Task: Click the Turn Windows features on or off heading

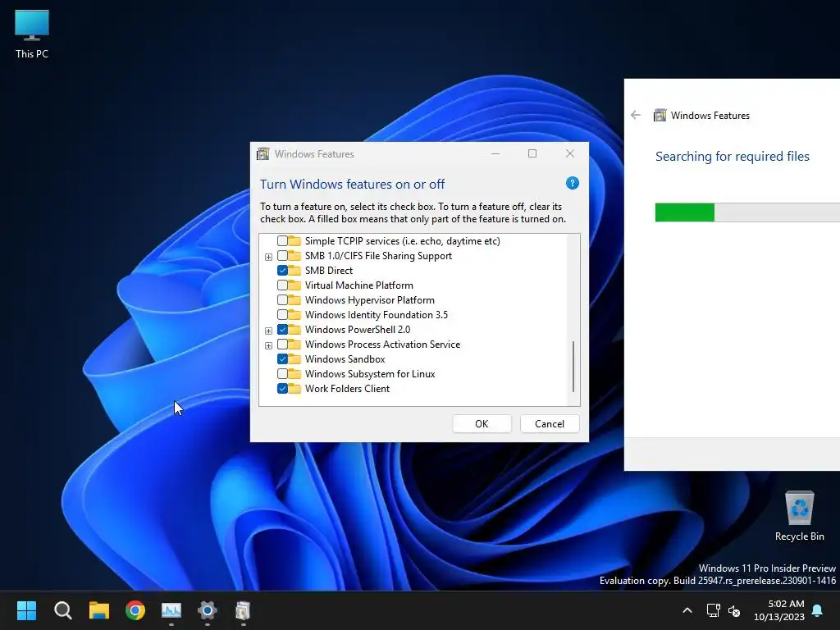Action: (352, 185)
